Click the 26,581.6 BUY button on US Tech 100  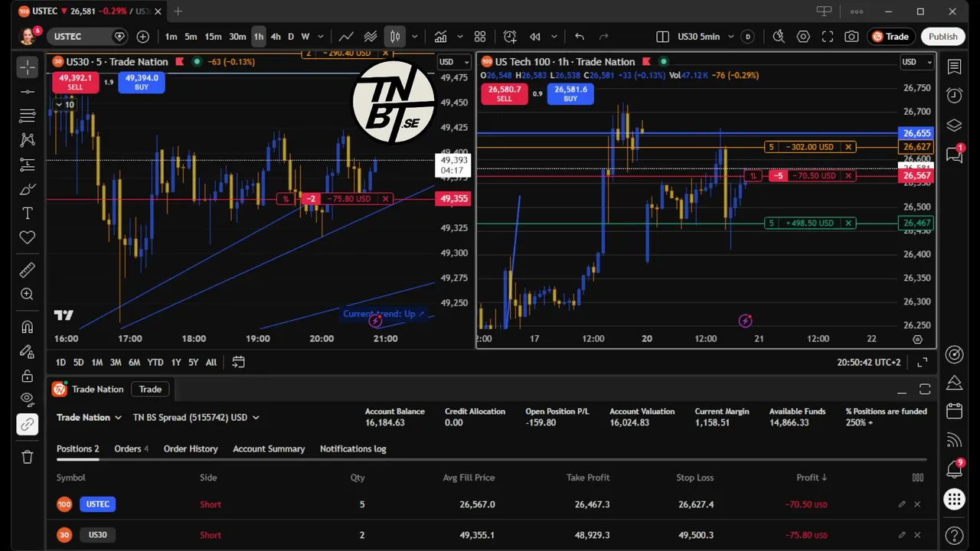(570, 93)
